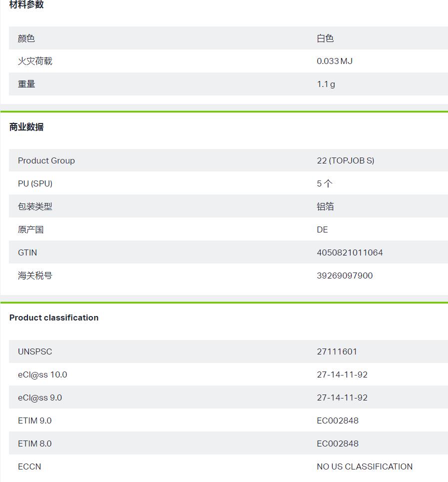Image resolution: width=448 pixels, height=482 pixels.
Task: Click the 火灾荷载 label
Action: click(35, 61)
